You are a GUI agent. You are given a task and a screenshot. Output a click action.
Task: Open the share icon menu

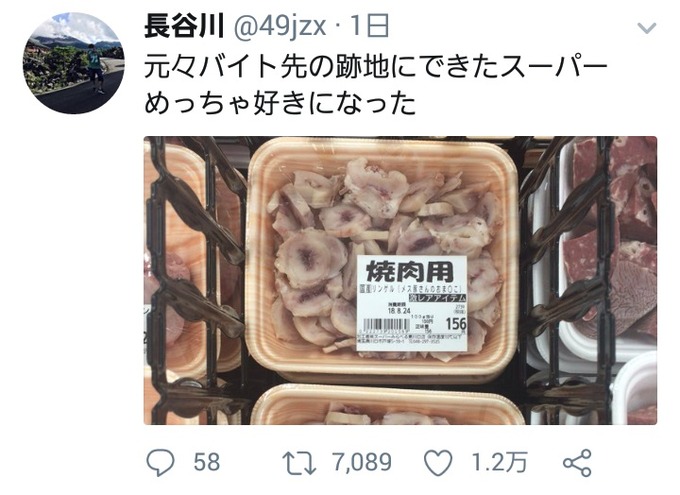tap(577, 463)
